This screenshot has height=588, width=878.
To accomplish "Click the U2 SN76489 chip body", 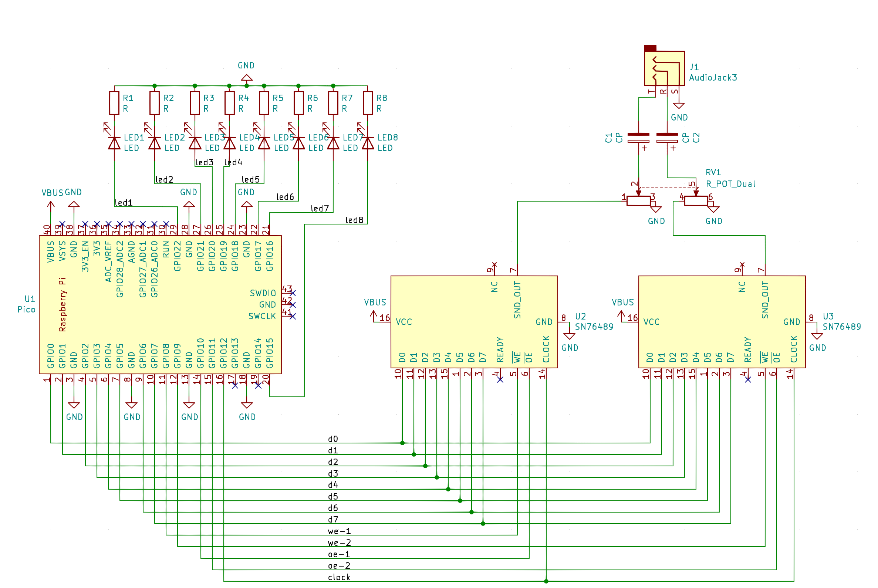I will [x=474, y=322].
